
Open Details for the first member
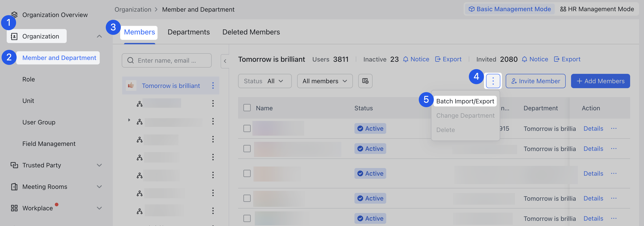coord(593,128)
